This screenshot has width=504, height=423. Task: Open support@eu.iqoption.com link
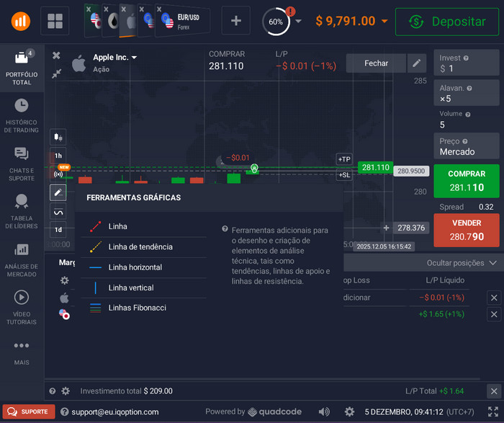point(115,412)
